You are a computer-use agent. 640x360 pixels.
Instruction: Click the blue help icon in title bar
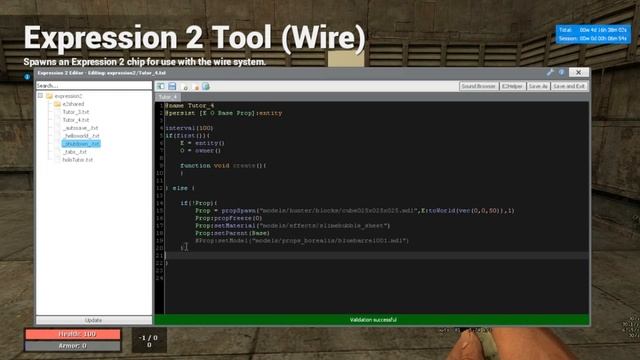pos(562,72)
